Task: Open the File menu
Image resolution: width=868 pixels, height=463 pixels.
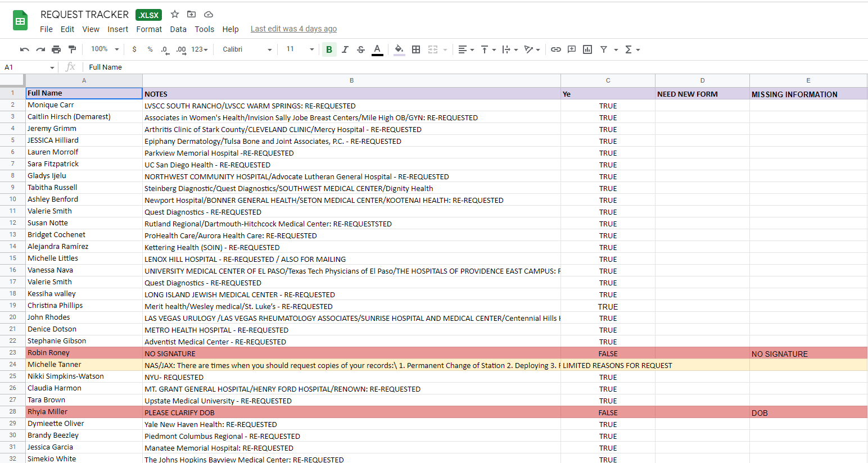Action: (46, 29)
